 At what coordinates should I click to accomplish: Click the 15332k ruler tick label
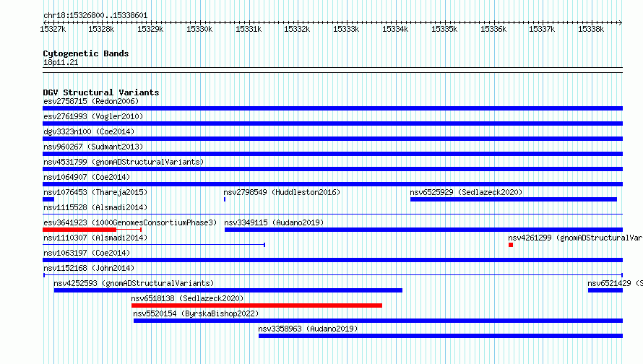[x=297, y=29]
